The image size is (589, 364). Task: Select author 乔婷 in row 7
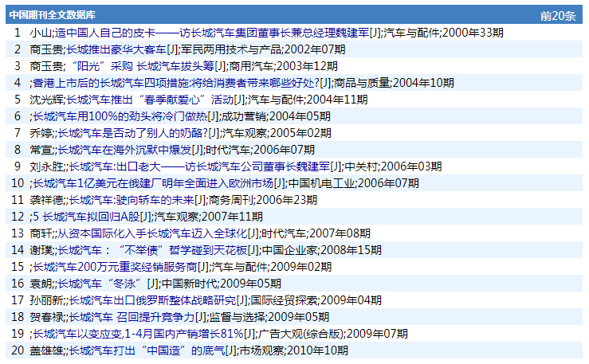41,133
